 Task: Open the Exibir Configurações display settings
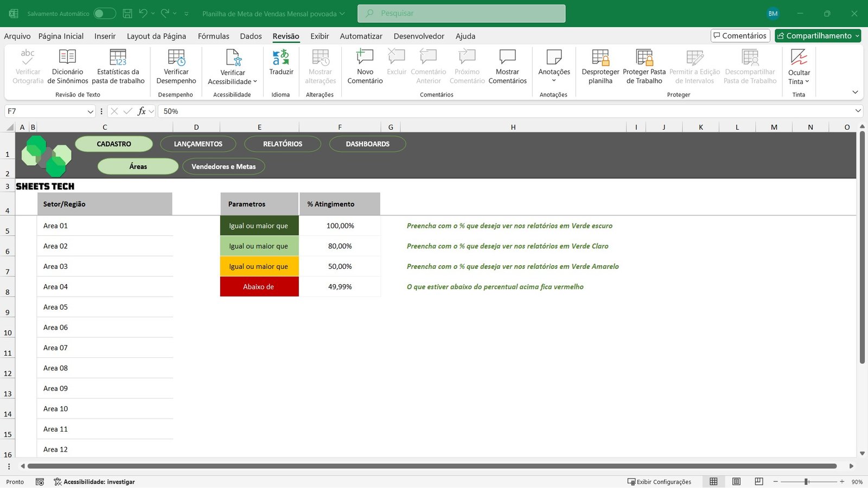tap(660, 481)
